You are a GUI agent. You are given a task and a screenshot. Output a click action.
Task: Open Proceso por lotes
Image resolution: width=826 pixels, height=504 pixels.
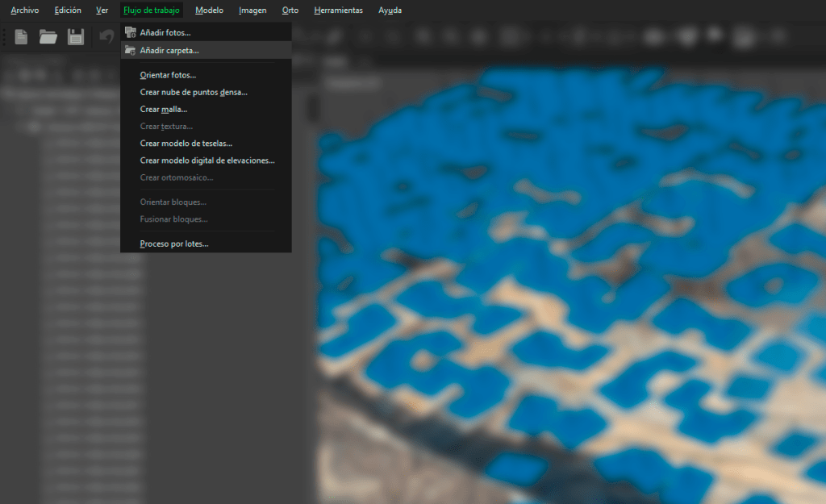(x=174, y=244)
